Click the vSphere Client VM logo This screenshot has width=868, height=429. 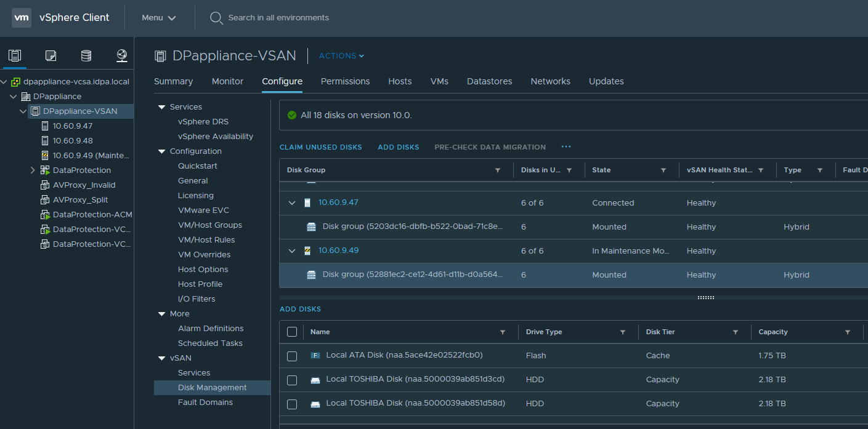tap(22, 18)
